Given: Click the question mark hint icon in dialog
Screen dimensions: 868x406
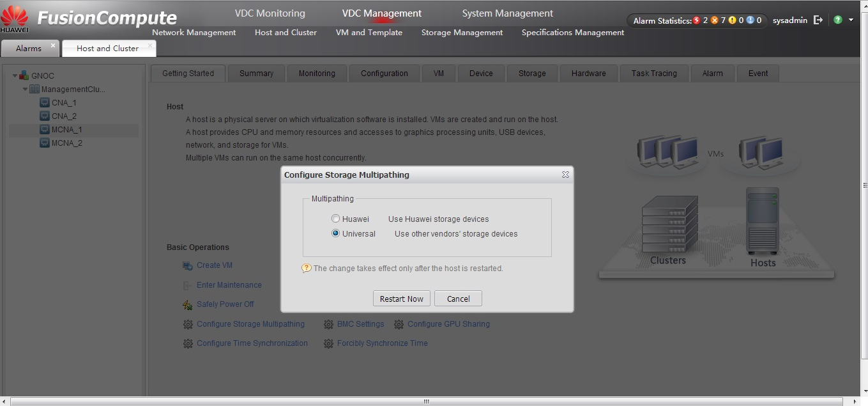Looking at the screenshot, I should tap(307, 269).
